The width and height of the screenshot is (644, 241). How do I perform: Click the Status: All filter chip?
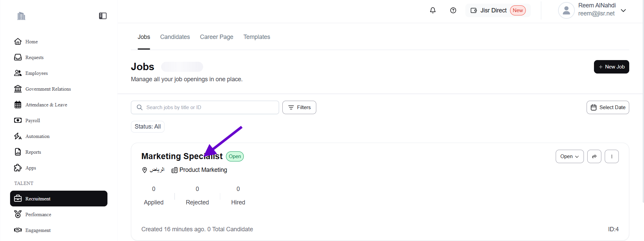pyautogui.click(x=147, y=127)
